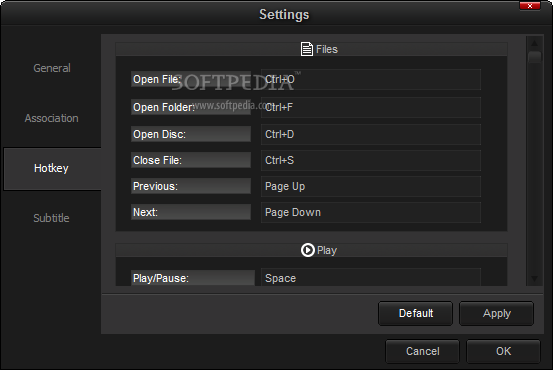This screenshot has height=370, width=553.
Task: Edit the Open Folder hotkey field Ctrl+F
Action: click(371, 107)
